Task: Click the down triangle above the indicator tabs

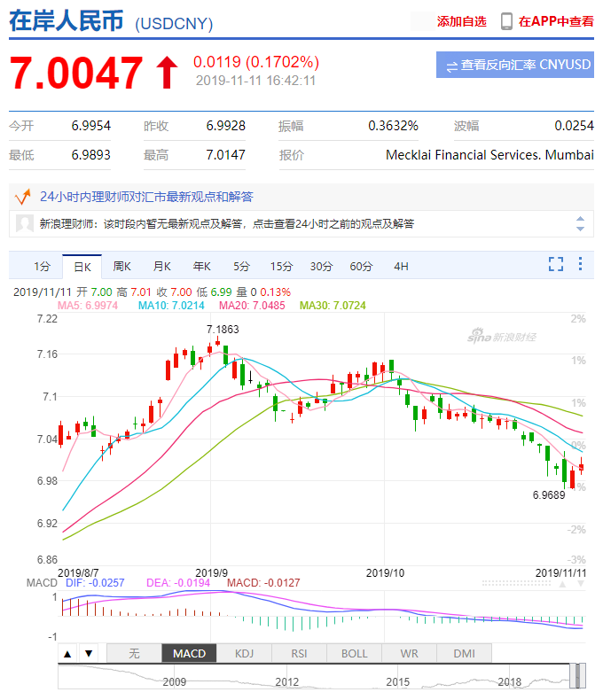Action: tap(88, 654)
